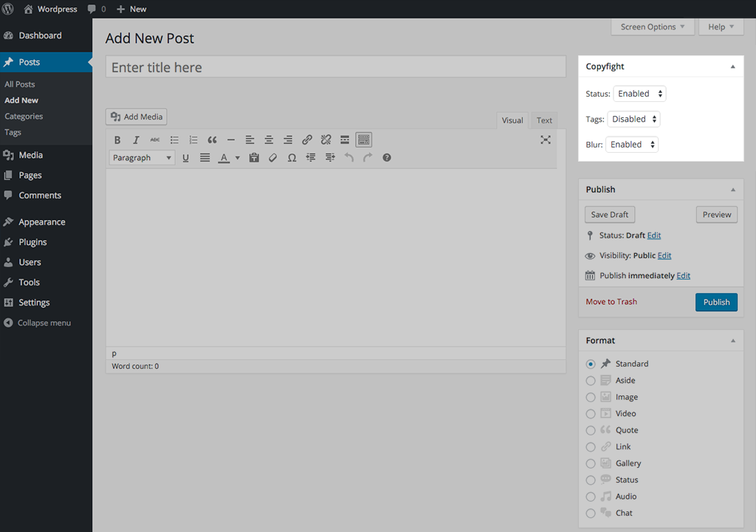
Task: Select the Status post format
Action: coord(591,480)
